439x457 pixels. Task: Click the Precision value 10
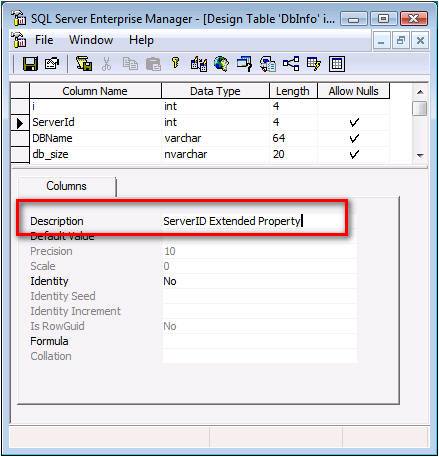pos(260,251)
